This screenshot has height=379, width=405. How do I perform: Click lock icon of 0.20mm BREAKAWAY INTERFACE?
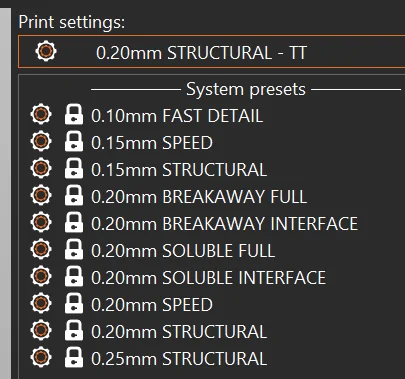pyautogui.click(x=74, y=222)
